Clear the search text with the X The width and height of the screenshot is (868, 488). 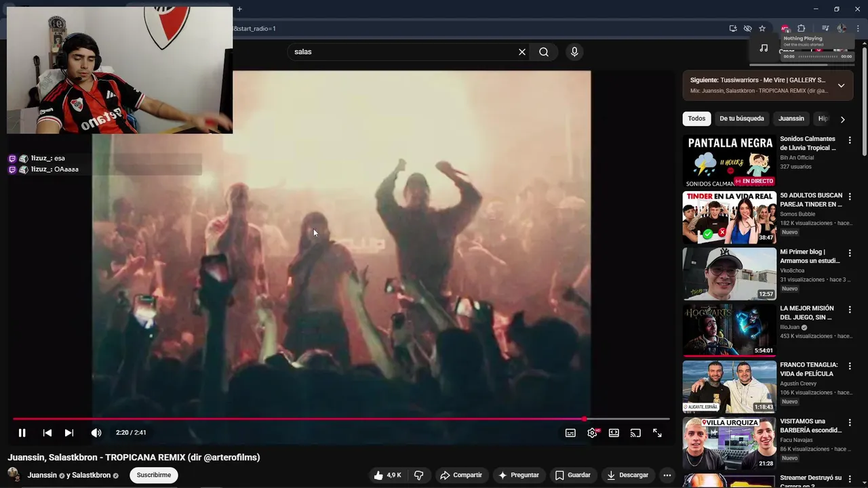coord(522,52)
